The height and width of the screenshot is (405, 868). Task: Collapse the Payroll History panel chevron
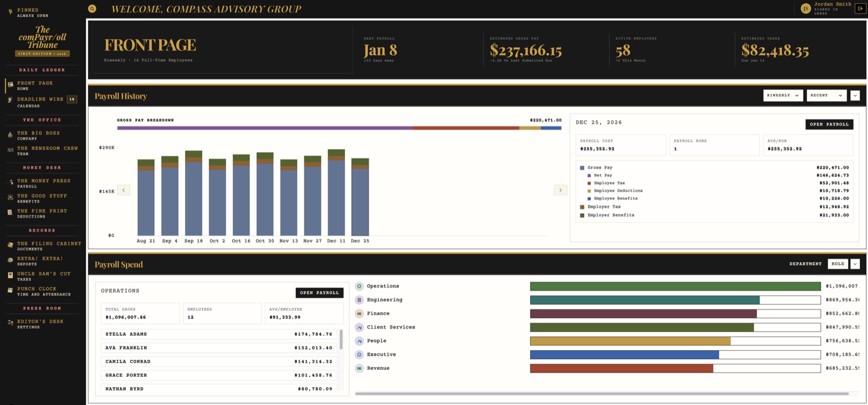point(855,96)
